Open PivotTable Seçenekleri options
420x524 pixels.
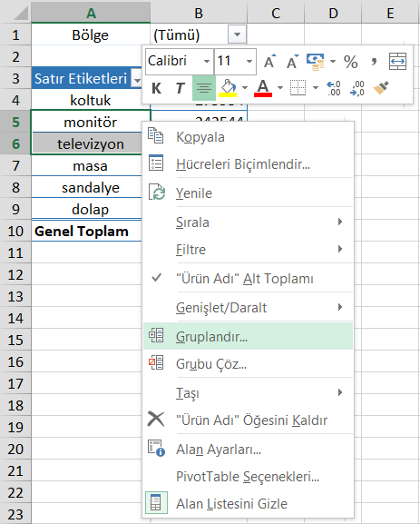point(248,477)
